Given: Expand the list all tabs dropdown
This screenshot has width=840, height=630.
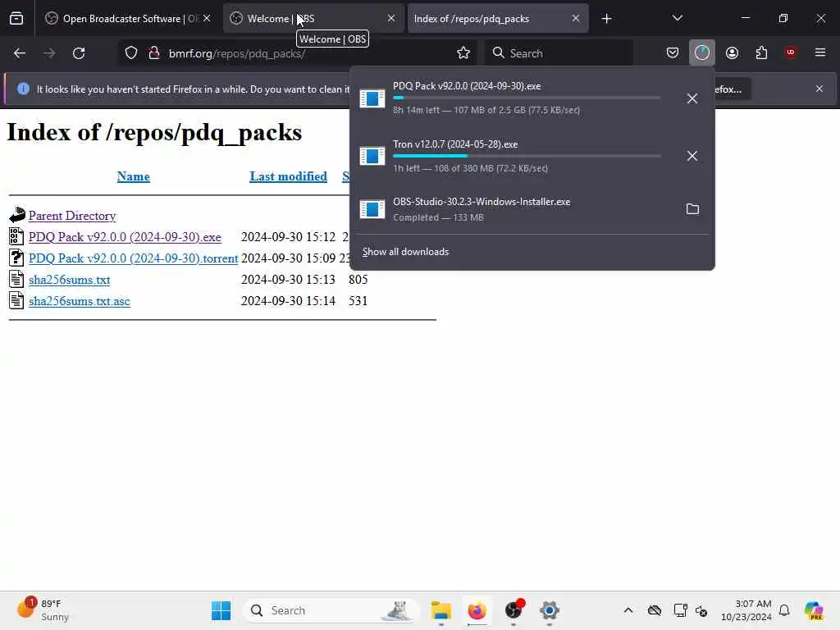Looking at the screenshot, I should tap(677, 18).
